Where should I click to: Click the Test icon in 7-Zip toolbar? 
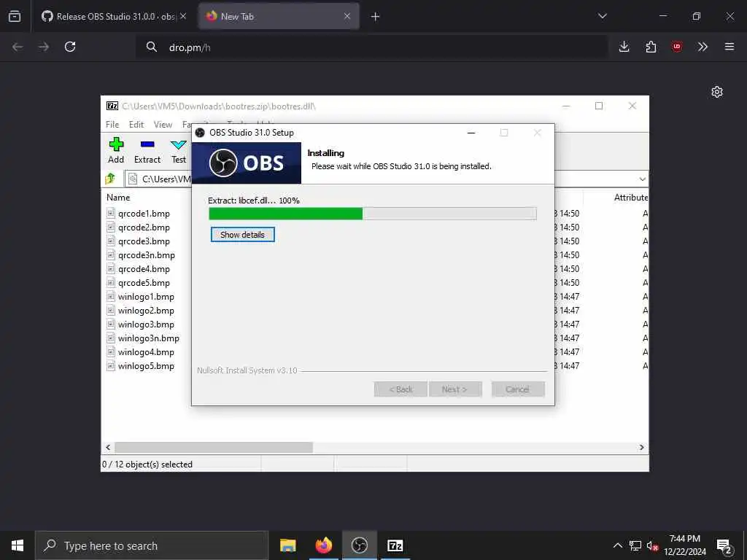point(179,150)
